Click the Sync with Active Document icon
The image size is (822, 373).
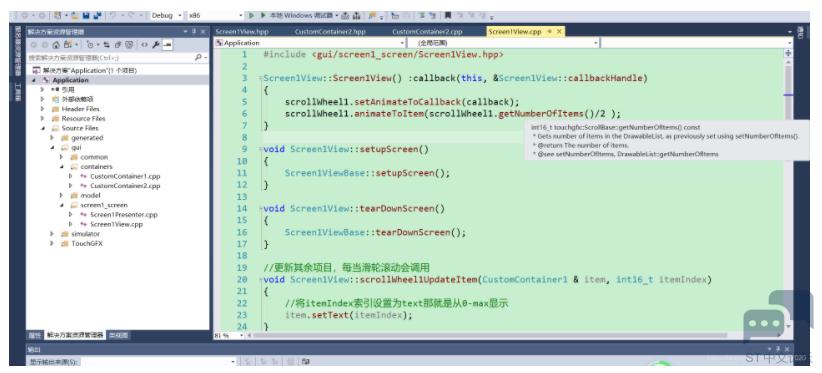click(106, 45)
